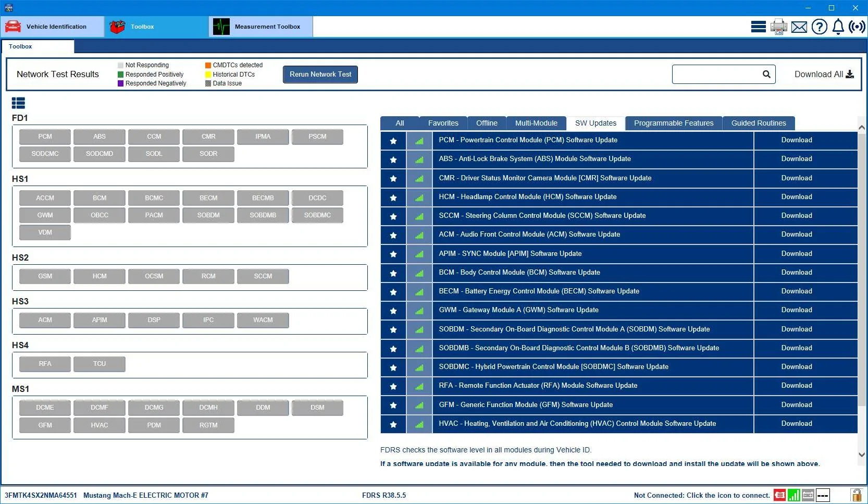Viewport: 868px width, 504px height.
Task: Open the envelope mail icon
Action: pyautogui.click(x=799, y=27)
